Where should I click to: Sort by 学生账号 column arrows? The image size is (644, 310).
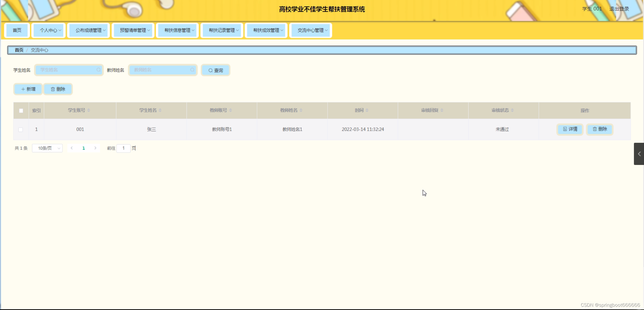(89, 110)
